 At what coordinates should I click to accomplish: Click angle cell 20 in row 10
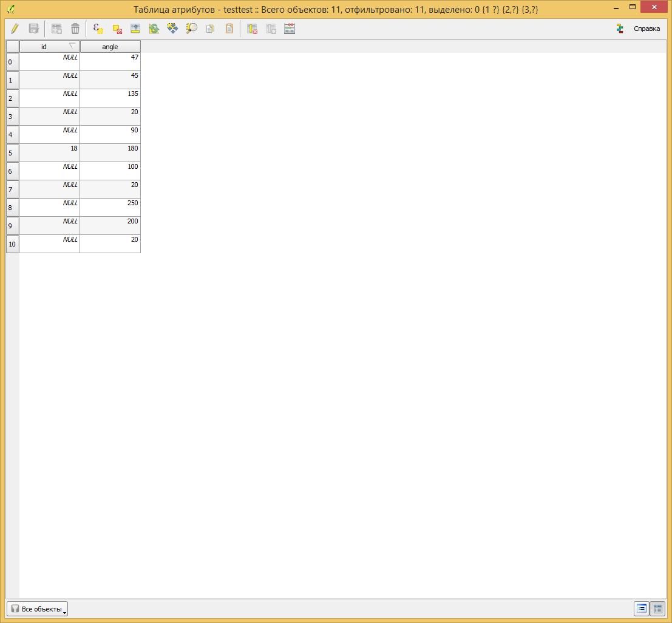pyautogui.click(x=110, y=244)
